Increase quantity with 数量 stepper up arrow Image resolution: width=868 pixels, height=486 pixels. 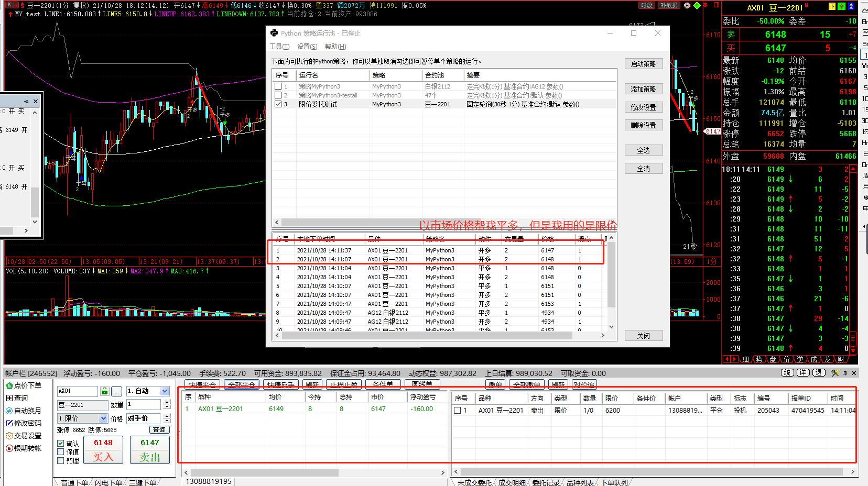167,402
